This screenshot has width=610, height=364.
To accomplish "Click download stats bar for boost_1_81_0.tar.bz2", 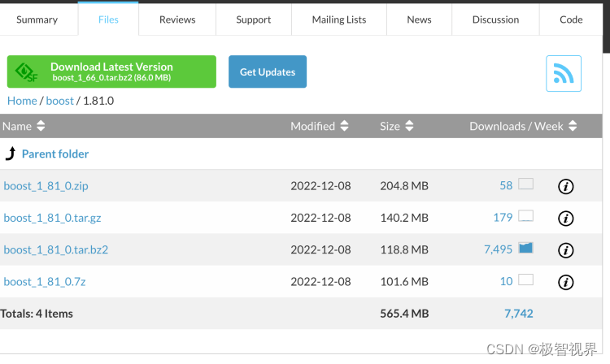I will pyautogui.click(x=525, y=248).
